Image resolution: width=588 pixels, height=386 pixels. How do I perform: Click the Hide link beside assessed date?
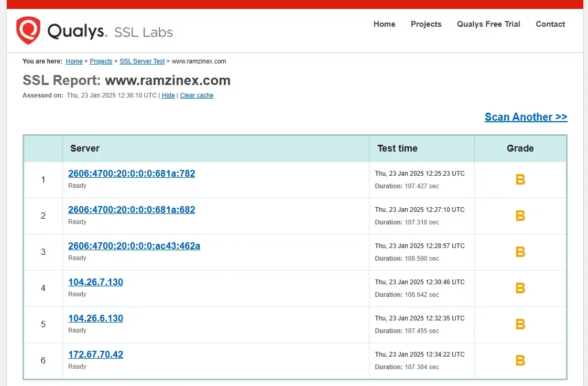[168, 95]
